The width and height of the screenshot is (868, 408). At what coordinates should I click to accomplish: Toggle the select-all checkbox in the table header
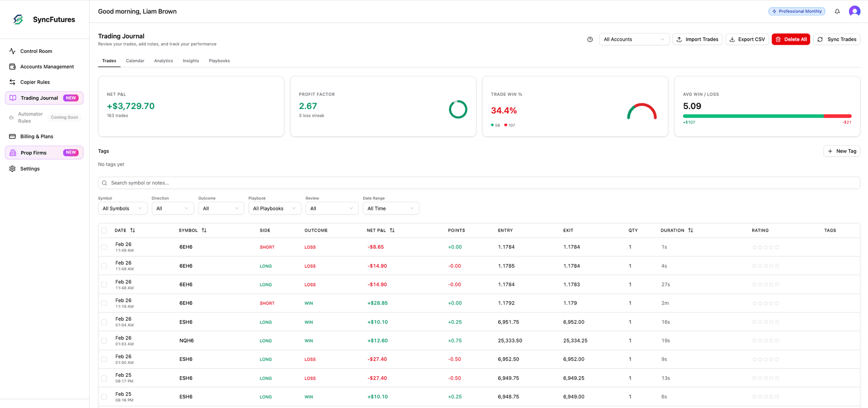(104, 230)
